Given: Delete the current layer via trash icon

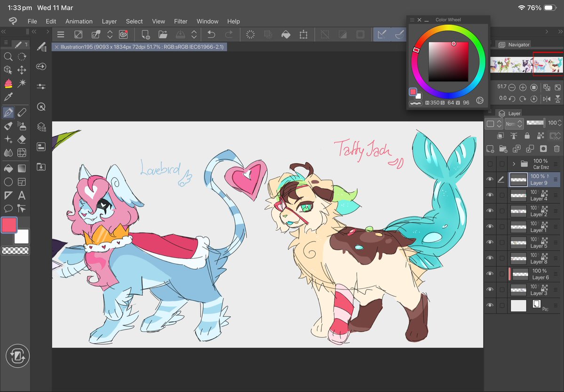Looking at the screenshot, I should pos(557,148).
